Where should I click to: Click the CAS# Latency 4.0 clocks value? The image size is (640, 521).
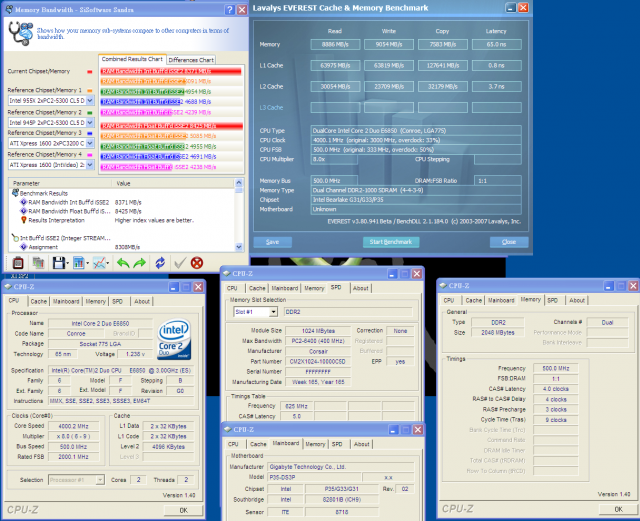coord(556,389)
